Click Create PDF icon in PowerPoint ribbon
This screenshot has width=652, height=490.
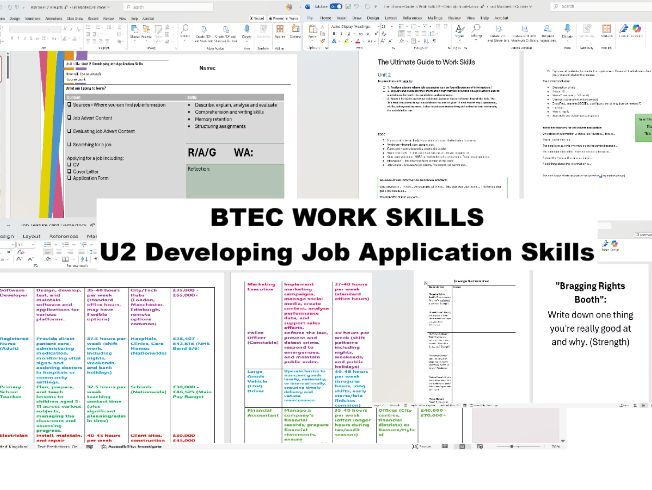pyautogui.click(x=203, y=33)
